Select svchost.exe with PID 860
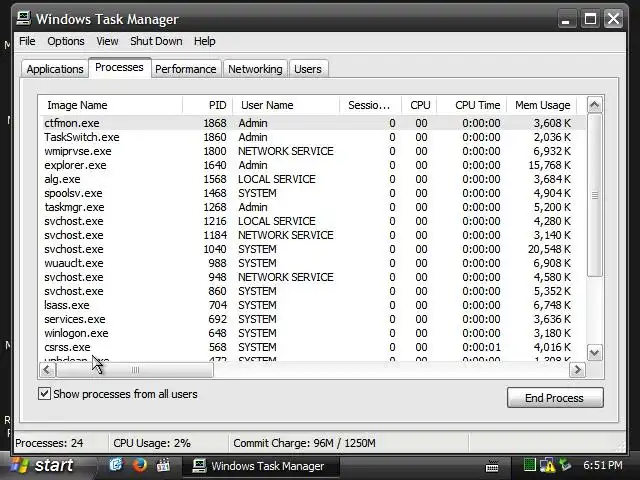 click(x=313, y=291)
